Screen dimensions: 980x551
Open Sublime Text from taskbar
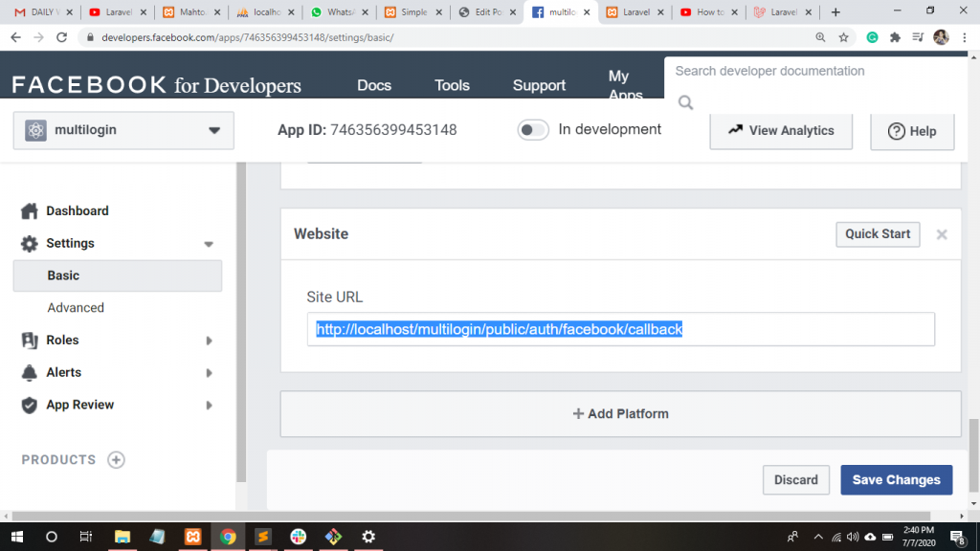pyautogui.click(x=263, y=537)
